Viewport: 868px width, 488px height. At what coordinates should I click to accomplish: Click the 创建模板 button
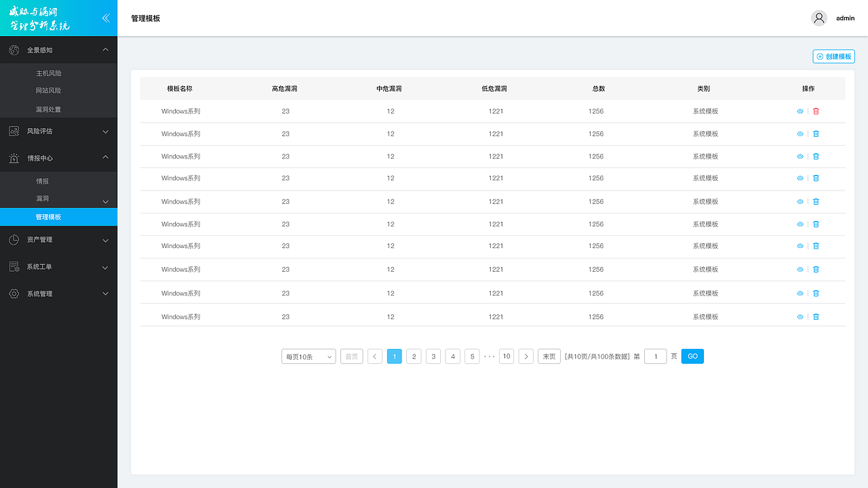833,56
